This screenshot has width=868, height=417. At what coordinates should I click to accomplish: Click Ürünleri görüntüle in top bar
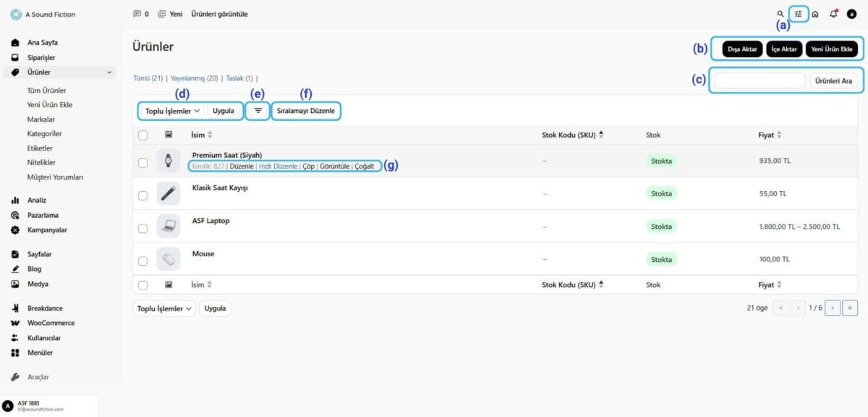click(x=219, y=14)
